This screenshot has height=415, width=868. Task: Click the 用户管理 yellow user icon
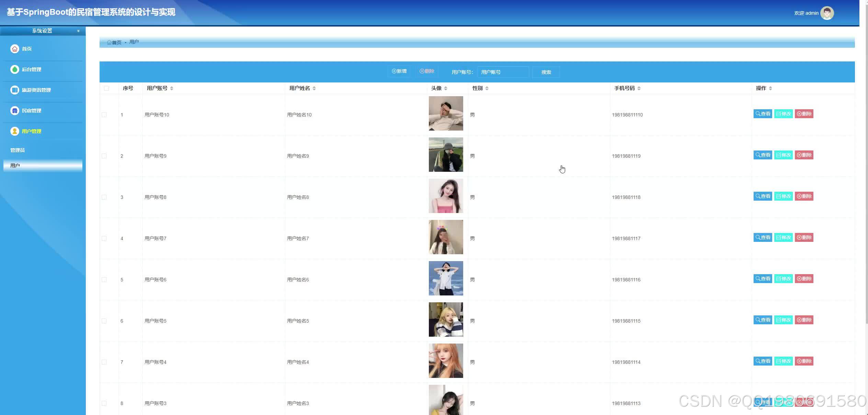[15, 131]
